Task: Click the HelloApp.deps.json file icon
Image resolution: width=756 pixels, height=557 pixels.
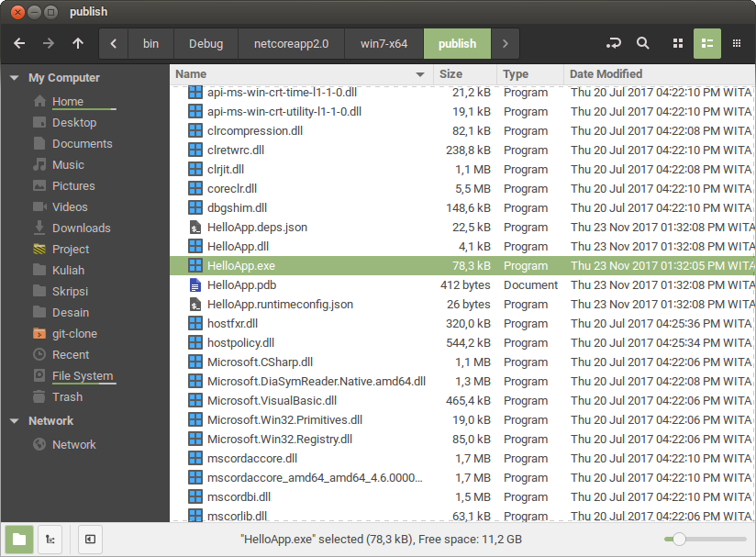Action: coord(195,228)
